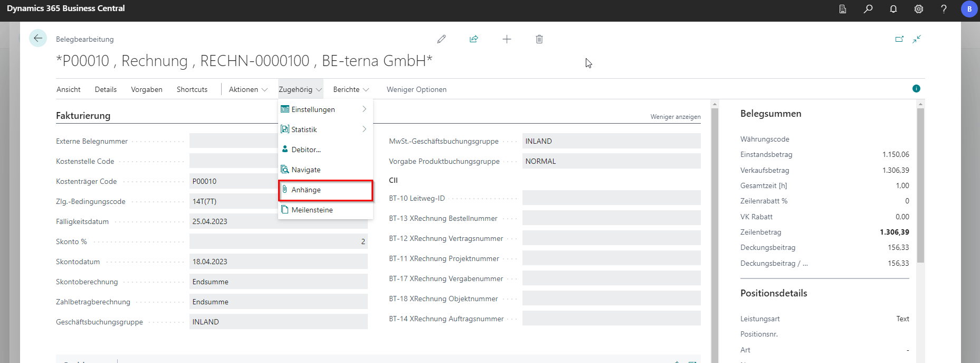Image resolution: width=980 pixels, height=363 pixels.
Task: Open page in new window icon
Action: click(x=899, y=39)
